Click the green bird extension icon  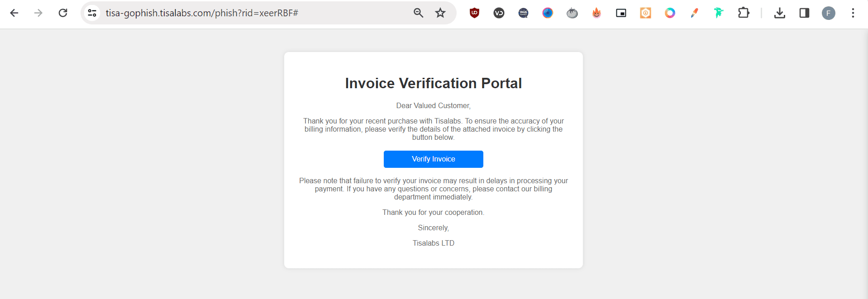click(x=718, y=13)
